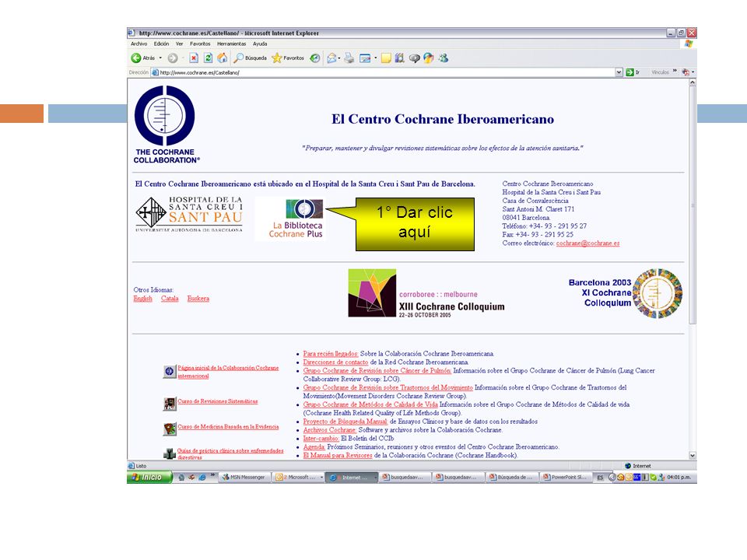Open the Edit icon dropdown arrow

(x=375, y=58)
